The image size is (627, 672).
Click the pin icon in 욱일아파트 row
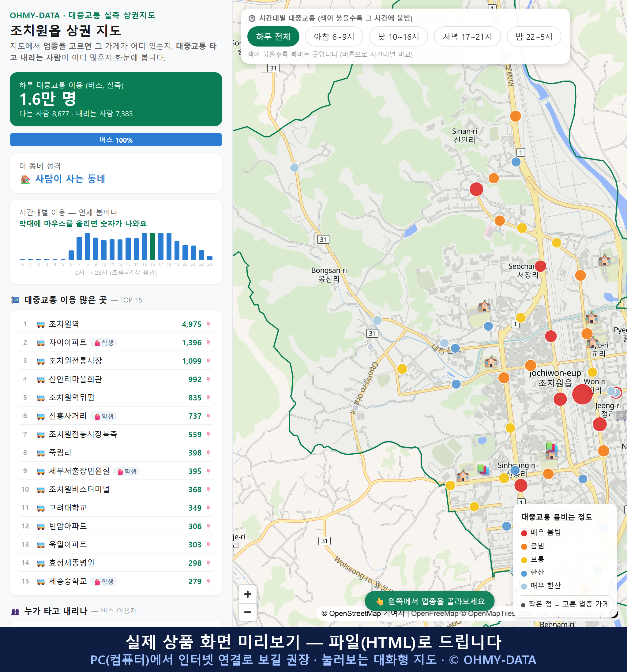208,545
